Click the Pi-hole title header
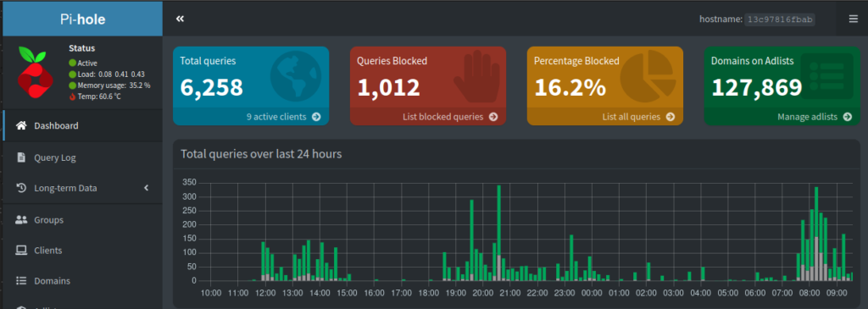This screenshot has height=309, width=868. [82, 19]
